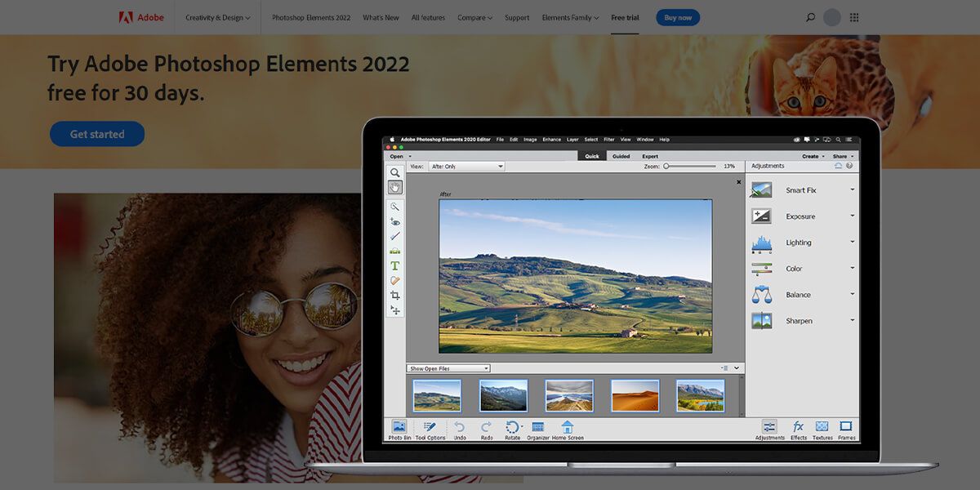Select the Move tool

coord(394,310)
